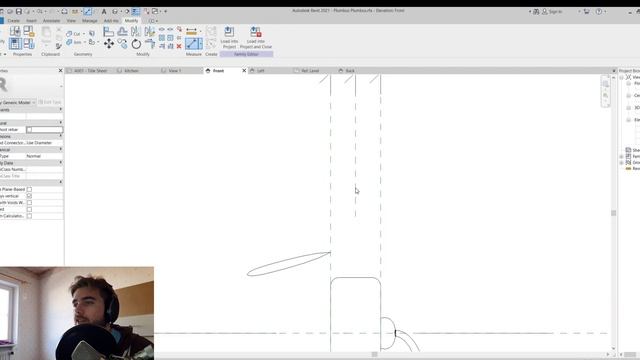Select Trim/Extend to Corner tool
This screenshot has width=640, height=360.
(149, 43)
